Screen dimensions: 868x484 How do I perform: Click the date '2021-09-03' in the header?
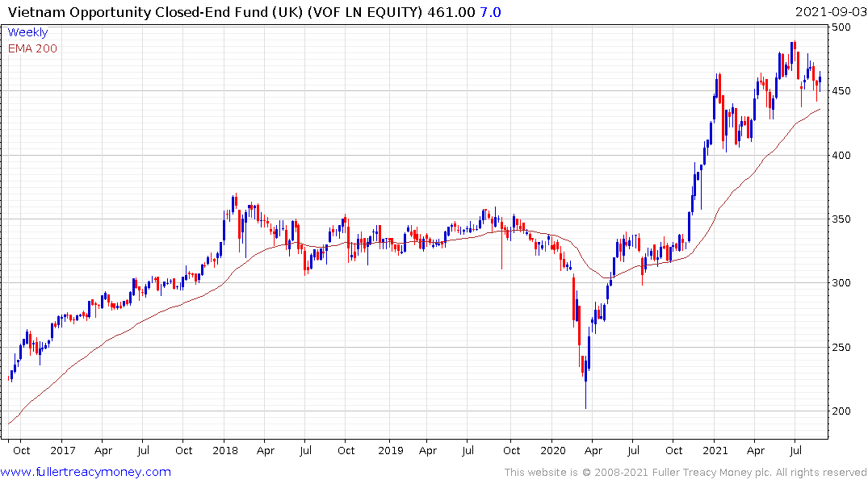click(830, 12)
